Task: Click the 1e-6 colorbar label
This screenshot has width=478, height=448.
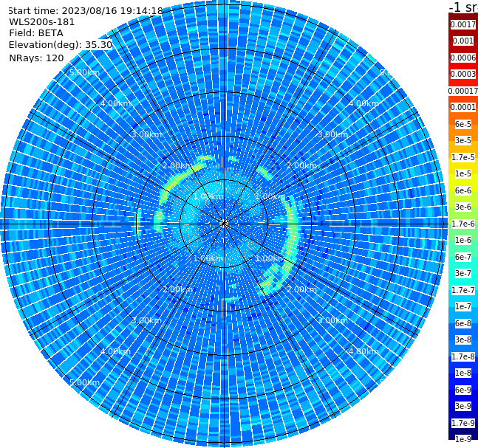Action: tap(463, 240)
